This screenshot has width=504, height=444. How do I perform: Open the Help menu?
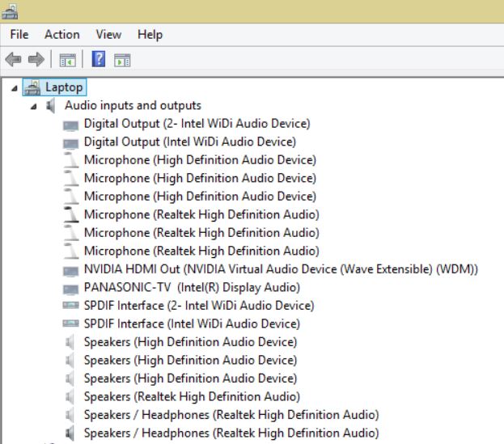(150, 34)
